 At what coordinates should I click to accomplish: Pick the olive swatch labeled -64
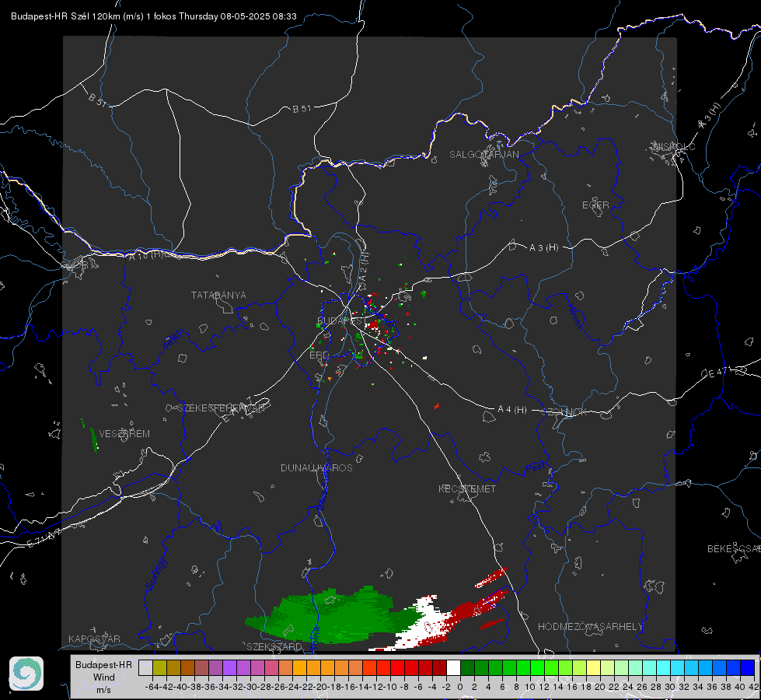click(159, 667)
